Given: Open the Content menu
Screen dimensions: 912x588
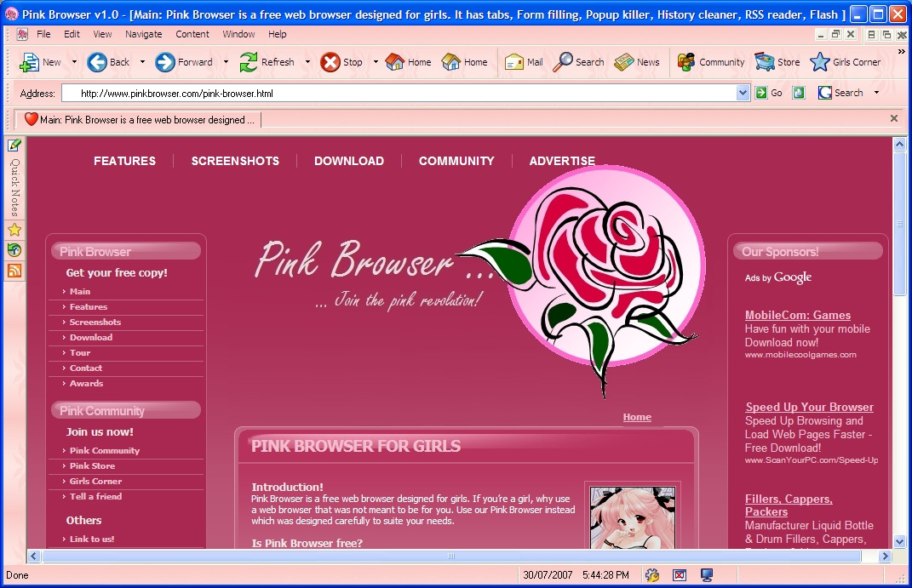Looking at the screenshot, I should click(192, 34).
